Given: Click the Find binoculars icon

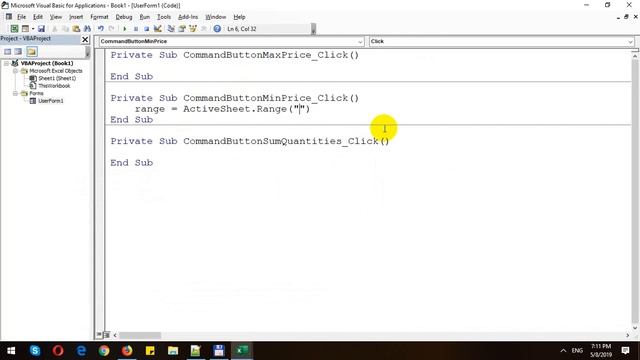Looking at the screenshot, I should pyautogui.click(x=87, y=29).
